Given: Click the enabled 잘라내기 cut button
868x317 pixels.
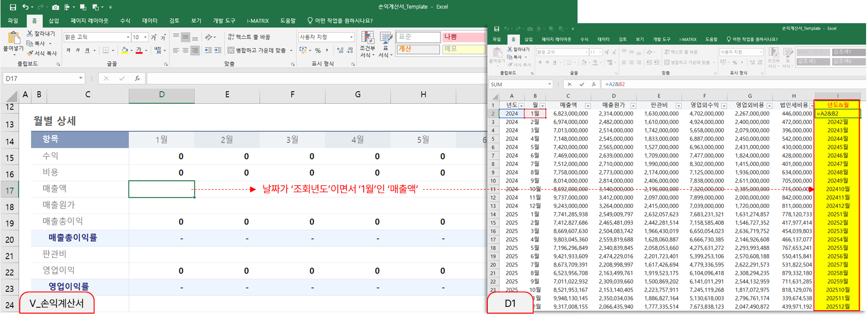Looking at the screenshot, I should 41,34.
